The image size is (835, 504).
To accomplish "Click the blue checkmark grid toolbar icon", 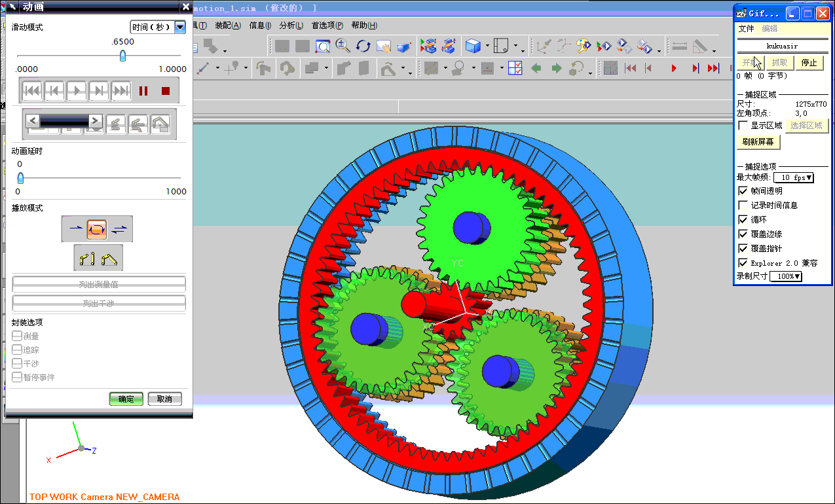I will (x=515, y=67).
